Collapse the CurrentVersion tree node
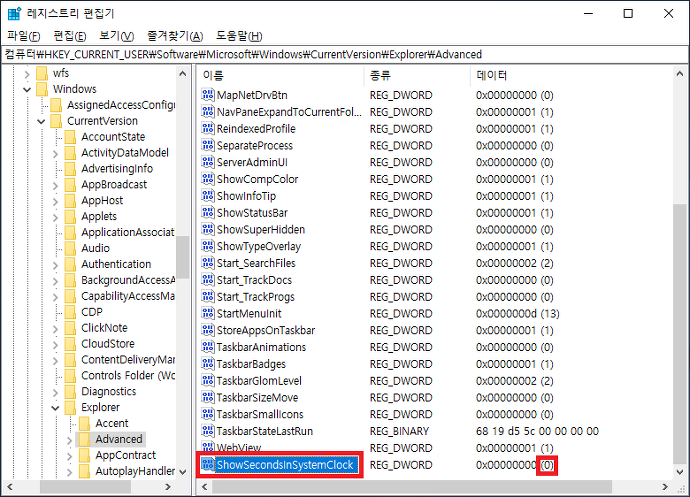The width and height of the screenshot is (690, 497). click(x=41, y=121)
